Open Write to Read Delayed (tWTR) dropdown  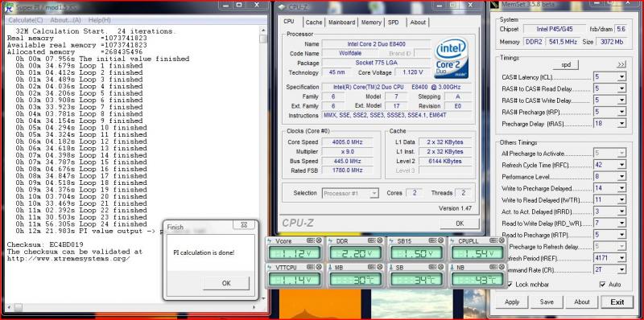point(621,199)
